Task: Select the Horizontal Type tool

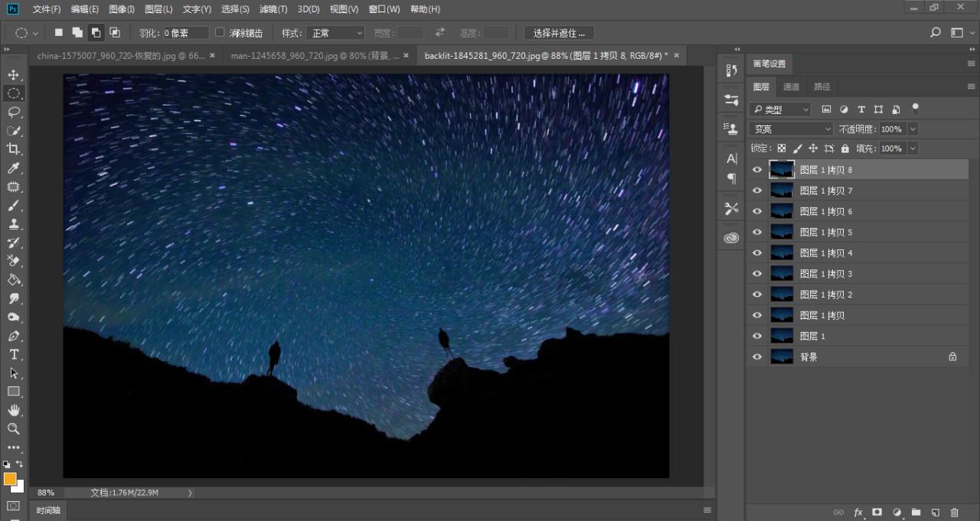Action: click(13, 354)
